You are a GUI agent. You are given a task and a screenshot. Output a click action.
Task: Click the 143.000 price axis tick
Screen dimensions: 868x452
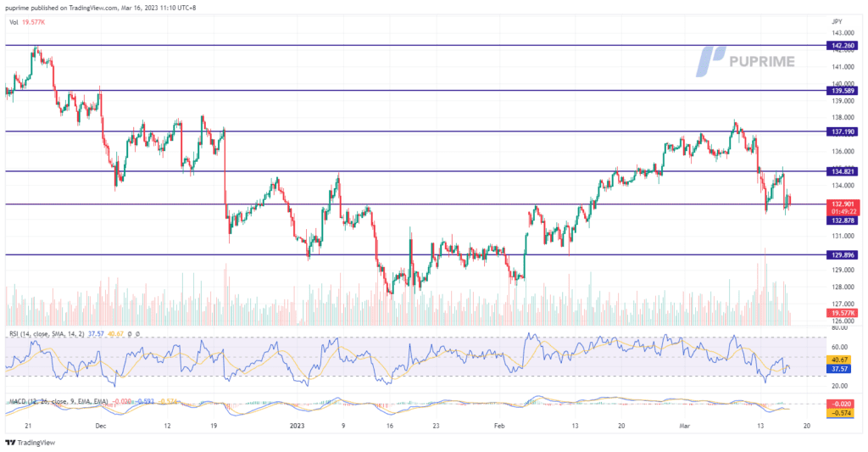[x=843, y=33]
